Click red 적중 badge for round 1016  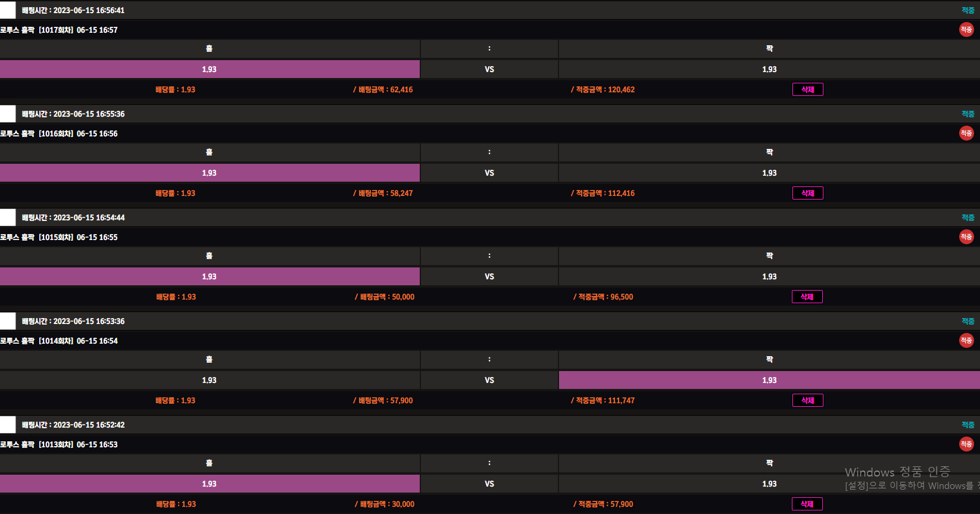tap(966, 133)
